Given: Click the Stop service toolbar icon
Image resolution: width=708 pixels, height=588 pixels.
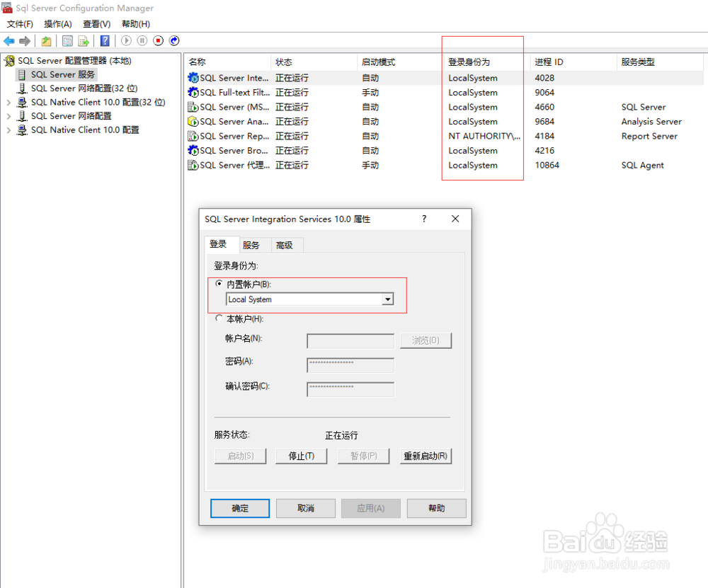Looking at the screenshot, I should (x=158, y=40).
